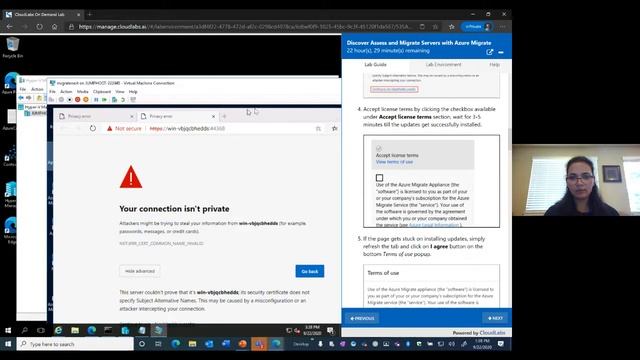
Task: Pause the VM with the pause icon
Action: pos(96,100)
